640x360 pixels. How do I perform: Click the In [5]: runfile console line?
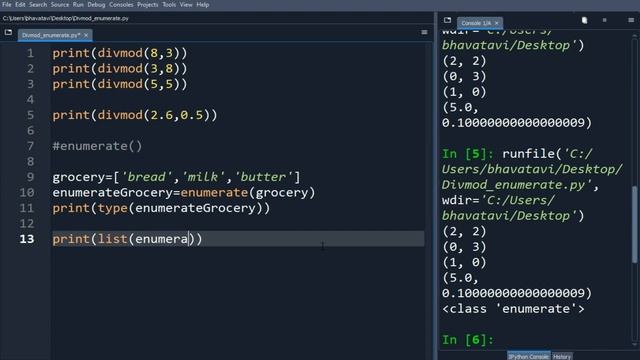[517, 154]
